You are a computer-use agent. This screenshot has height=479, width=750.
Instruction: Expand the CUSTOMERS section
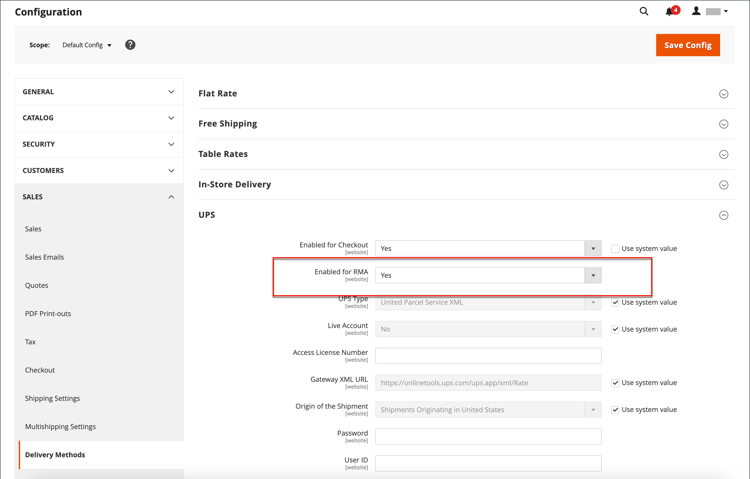[x=99, y=171]
